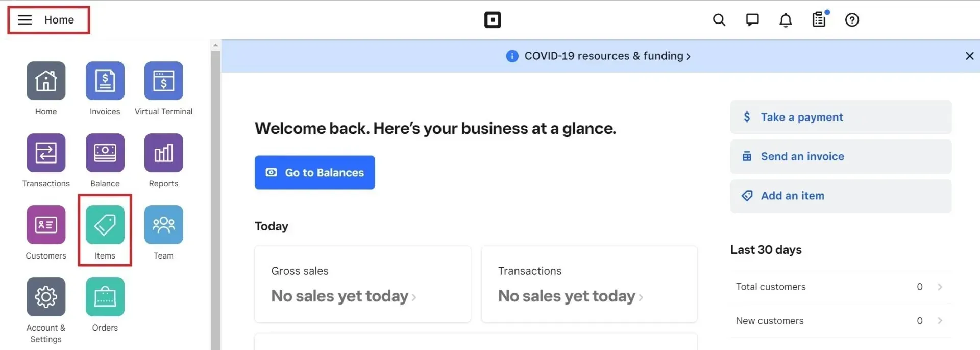Click the Send an invoice button
Image resolution: width=980 pixels, height=350 pixels.
tap(841, 156)
